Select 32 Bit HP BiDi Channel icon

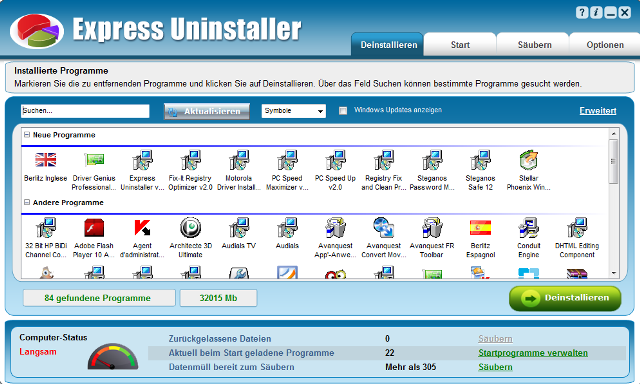45,228
